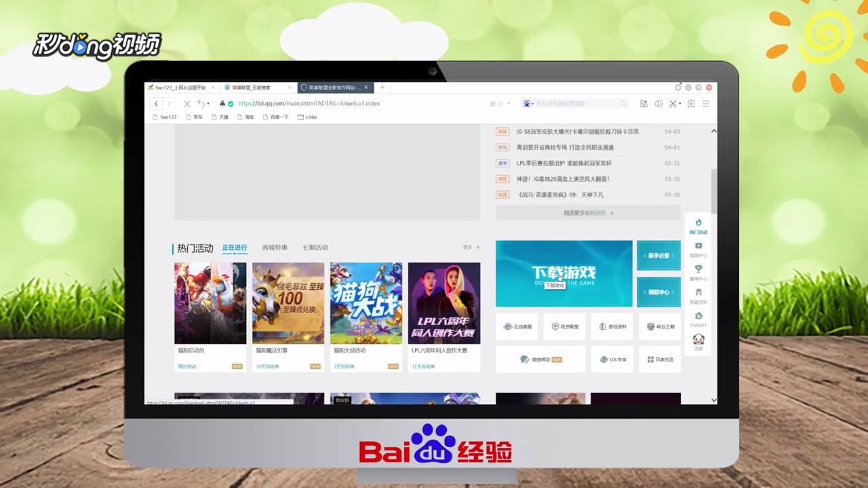Viewport: 868px width, 488px height.
Task: Open the browser hamburger menu
Action: (706, 104)
